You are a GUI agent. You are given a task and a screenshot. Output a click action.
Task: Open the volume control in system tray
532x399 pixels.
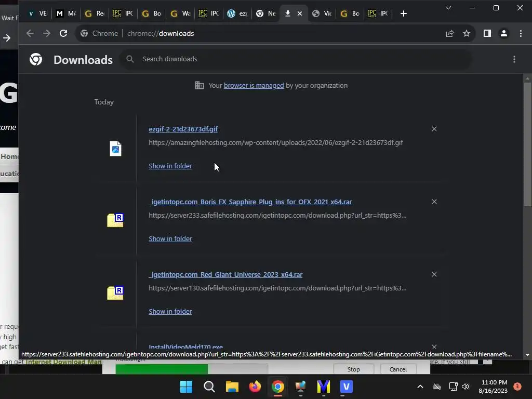[x=465, y=387]
